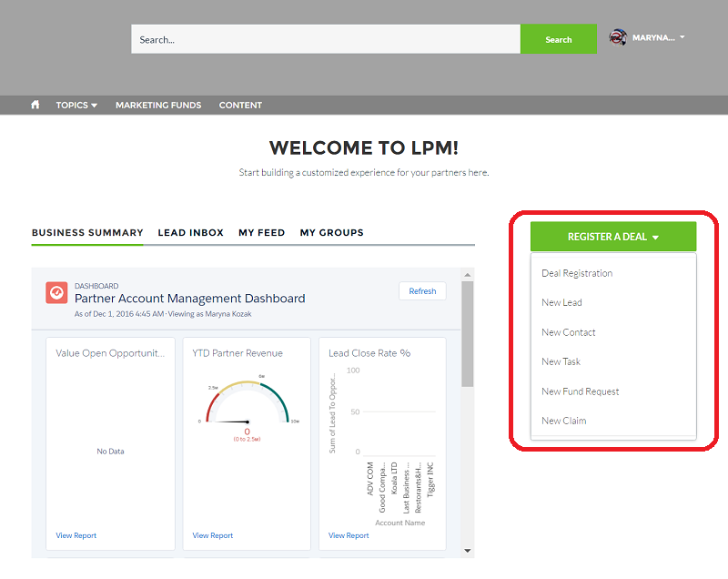This screenshot has height=579, width=728.
Task: Click the green Search button
Action: point(559,39)
